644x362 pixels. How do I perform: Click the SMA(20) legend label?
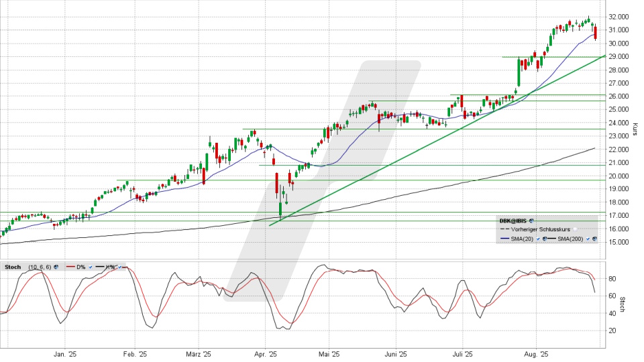point(522,239)
